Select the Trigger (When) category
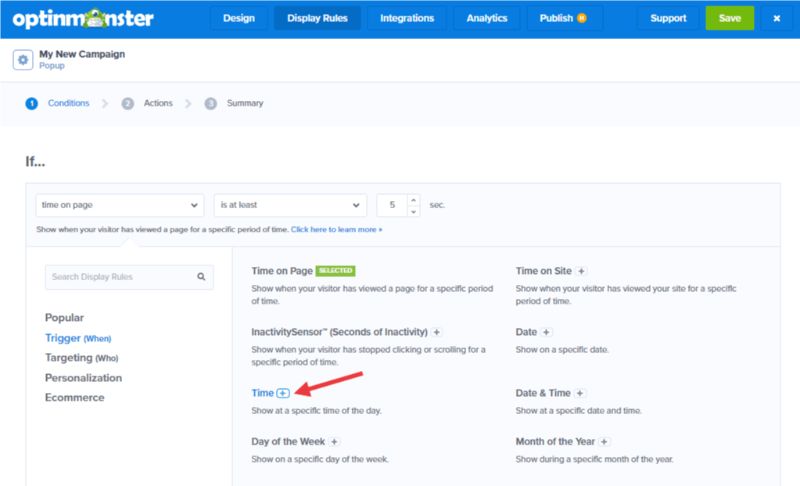The image size is (800, 486). (x=78, y=338)
